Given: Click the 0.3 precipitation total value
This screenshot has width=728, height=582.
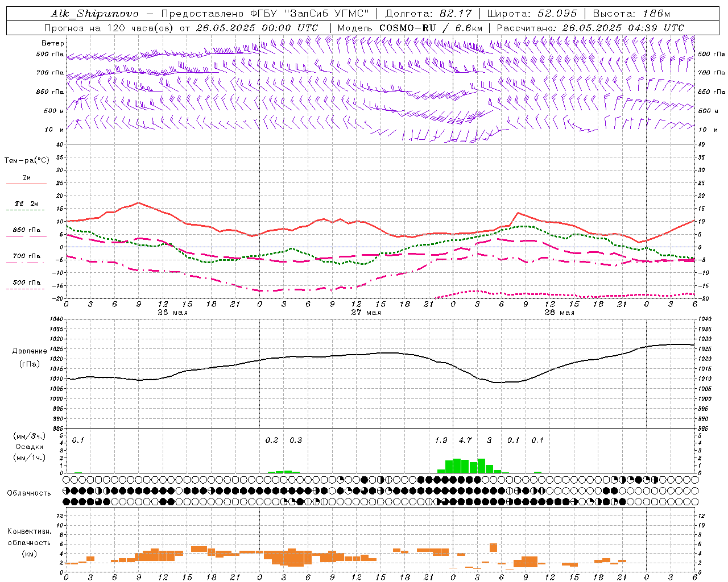Looking at the screenshot, I should 296,440.
